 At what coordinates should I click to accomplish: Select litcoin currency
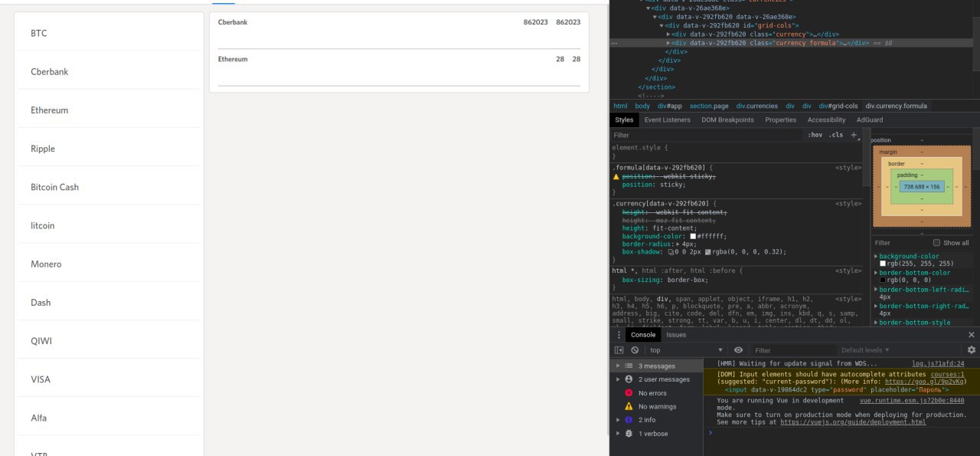109,225
